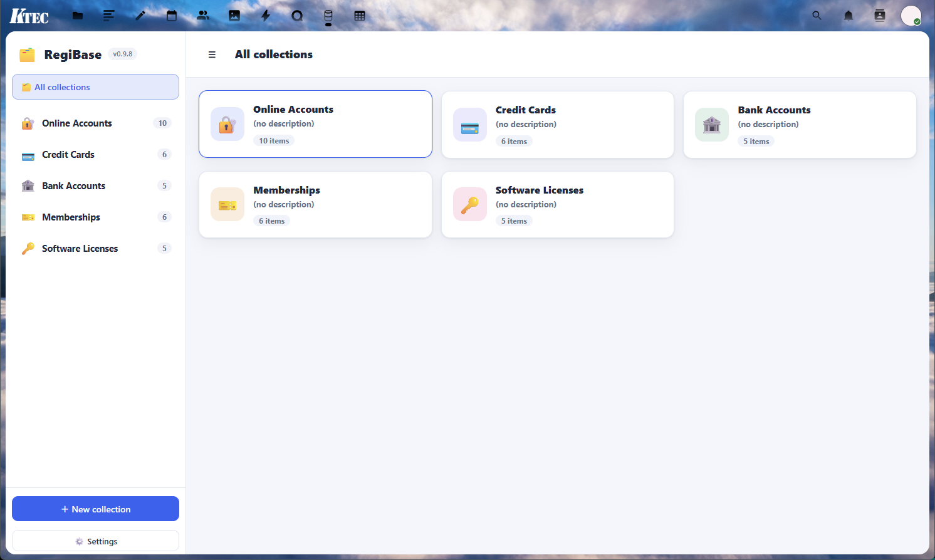This screenshot has height=560, width=935.
Task: Open Memberships in the sidebar
Action: coord(95,217)
